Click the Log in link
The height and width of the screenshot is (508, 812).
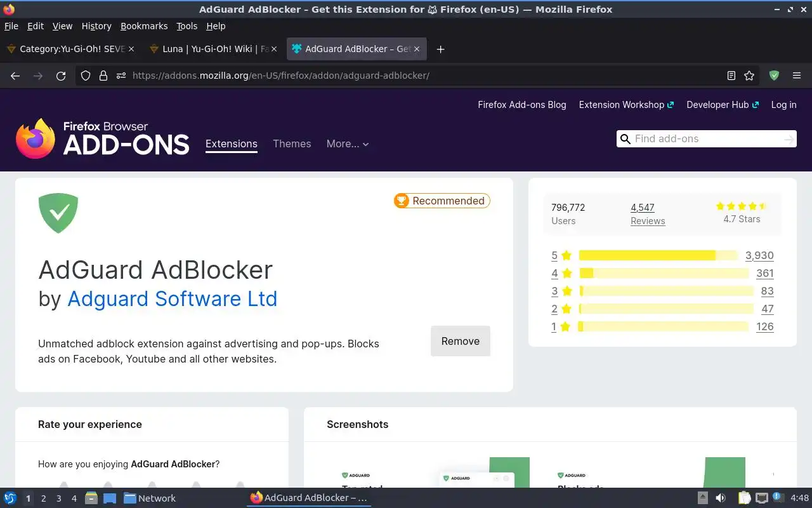783,105
